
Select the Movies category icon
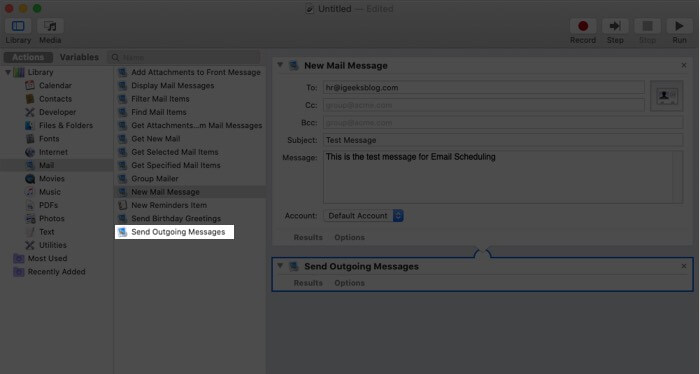[30, 179]
